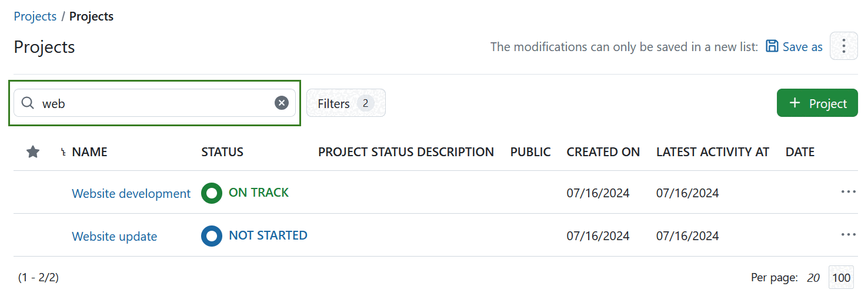Expand the Filters panel
This screenshot has height=293, width=868.
coord(346,103)
